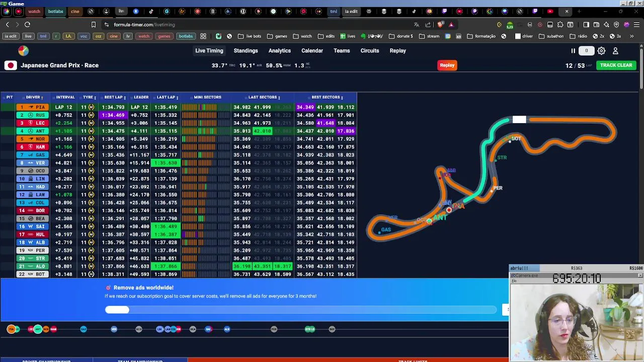Click the translate page icon in address bar
The height and width of the screenshot is (362, 644).
coord(416,25)
